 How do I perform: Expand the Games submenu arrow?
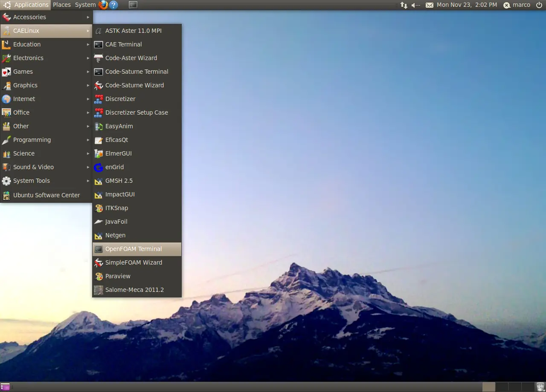pos(88,72)
